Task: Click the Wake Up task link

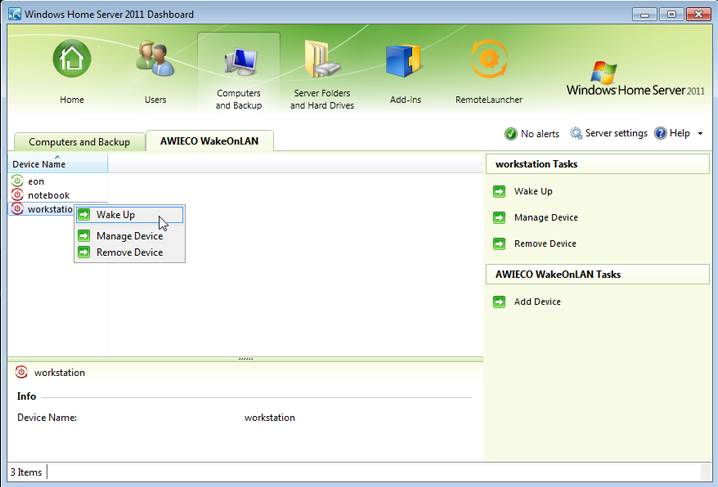Action: pyautogui.click(x=533, y=191)
